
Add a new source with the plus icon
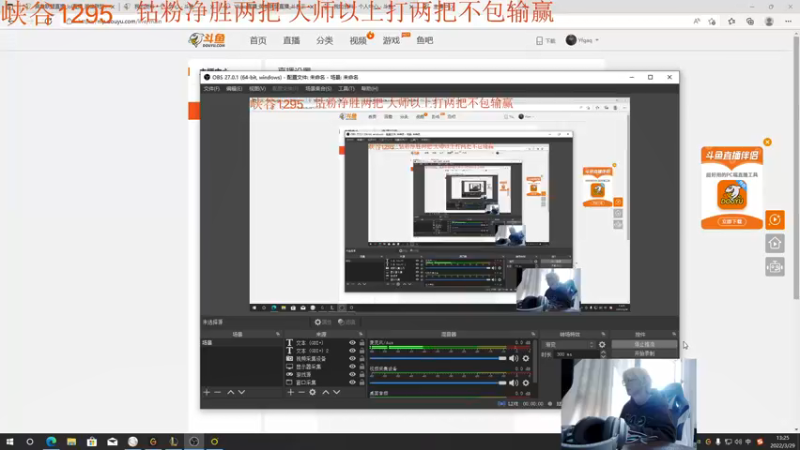(290, 392)
